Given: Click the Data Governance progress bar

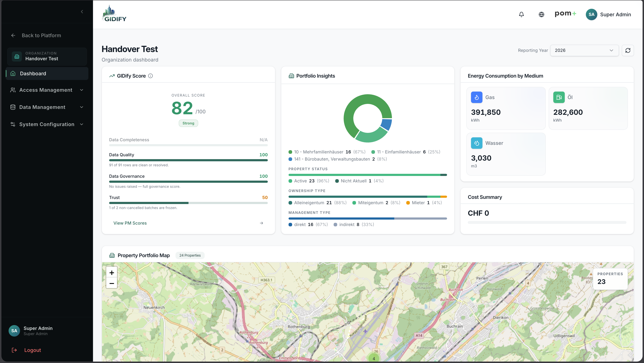Looking at the screenshot, I should click(x=188, y=182).
